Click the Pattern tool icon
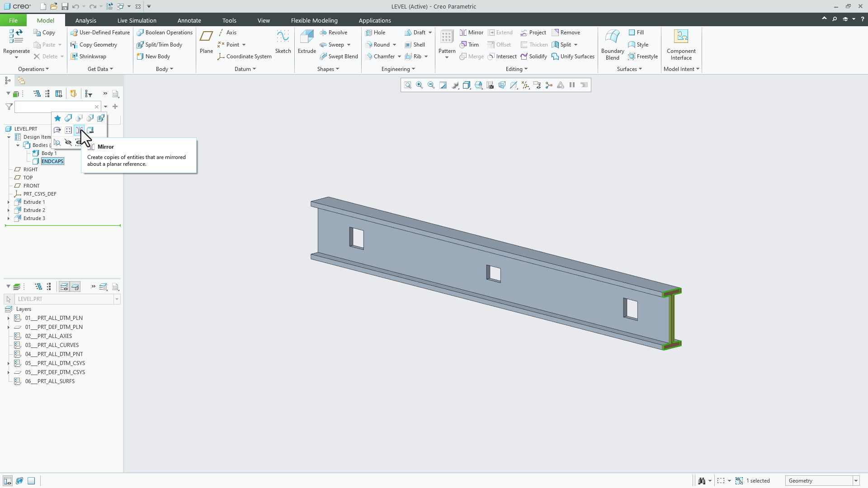 tap(447, 37)
